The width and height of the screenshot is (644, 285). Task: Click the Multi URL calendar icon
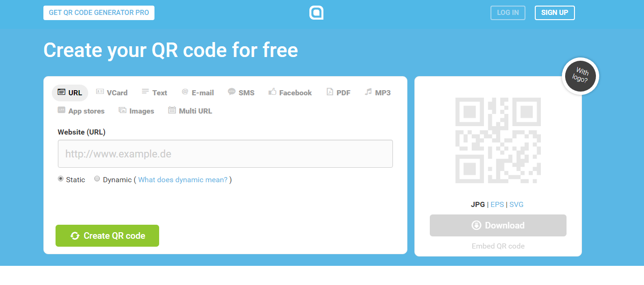pos(172,111)
